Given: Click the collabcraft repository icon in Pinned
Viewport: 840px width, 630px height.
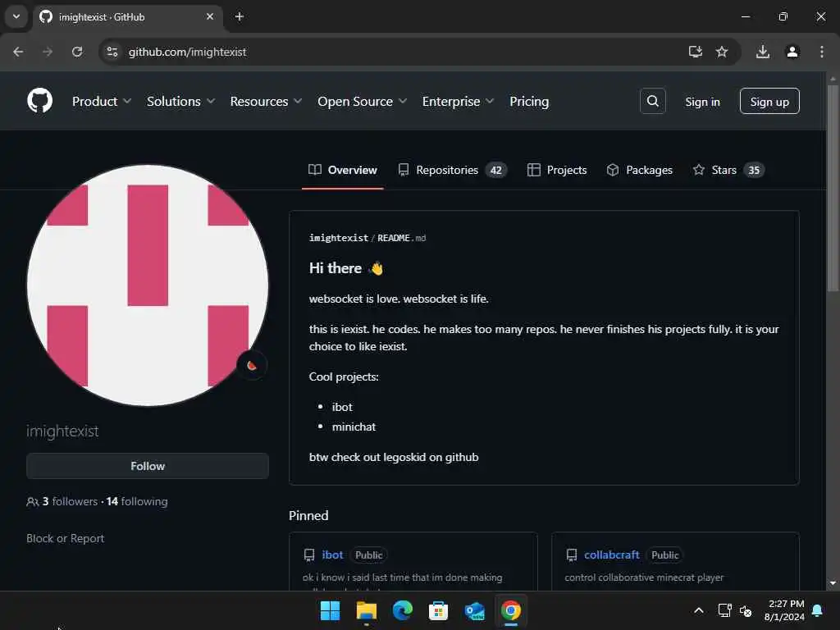Looking at the screenshot, I should pyautogui.click(x=572, y=555).
